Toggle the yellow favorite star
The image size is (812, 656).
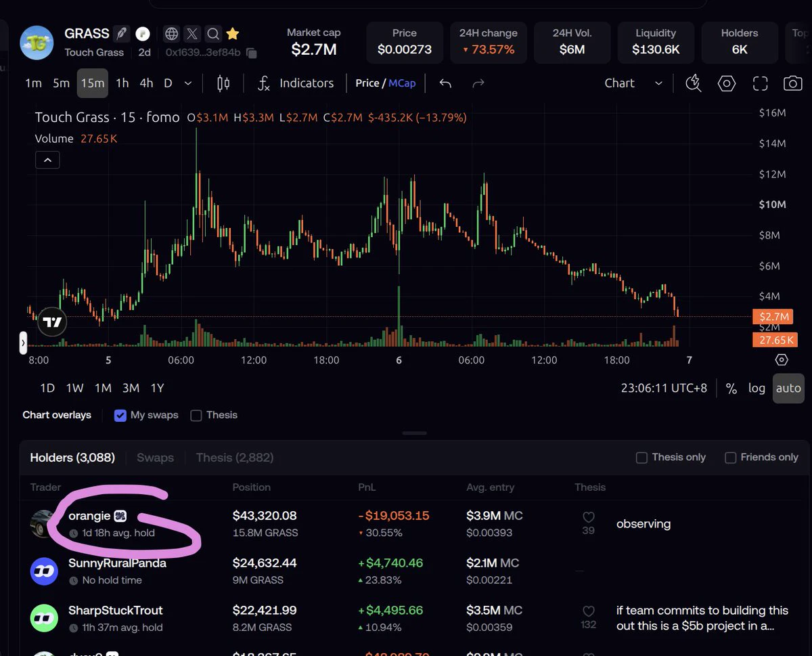point(232,33)
